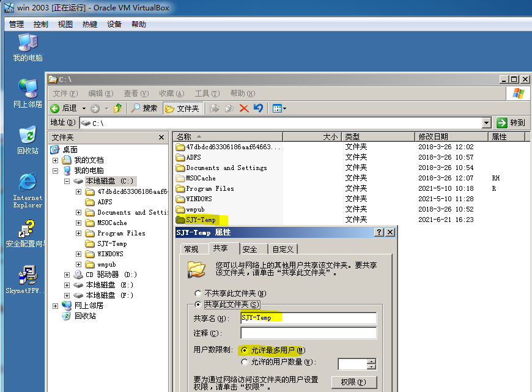Click the red Delete toolbar icon
This screenshot has height=392, width=532.
click(x=243, y=108)
